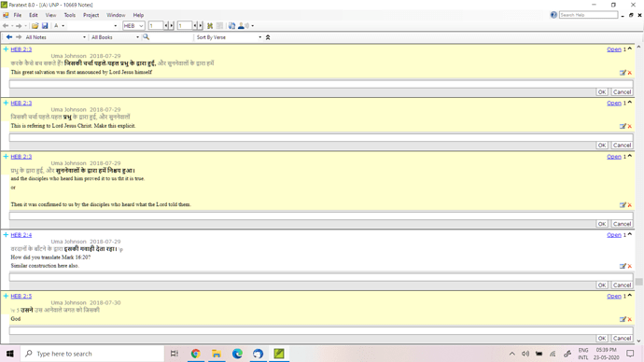The height and width of the screenshot is (362, 644).
Task: Open the All Books filter dropdown
Action: 115,37
